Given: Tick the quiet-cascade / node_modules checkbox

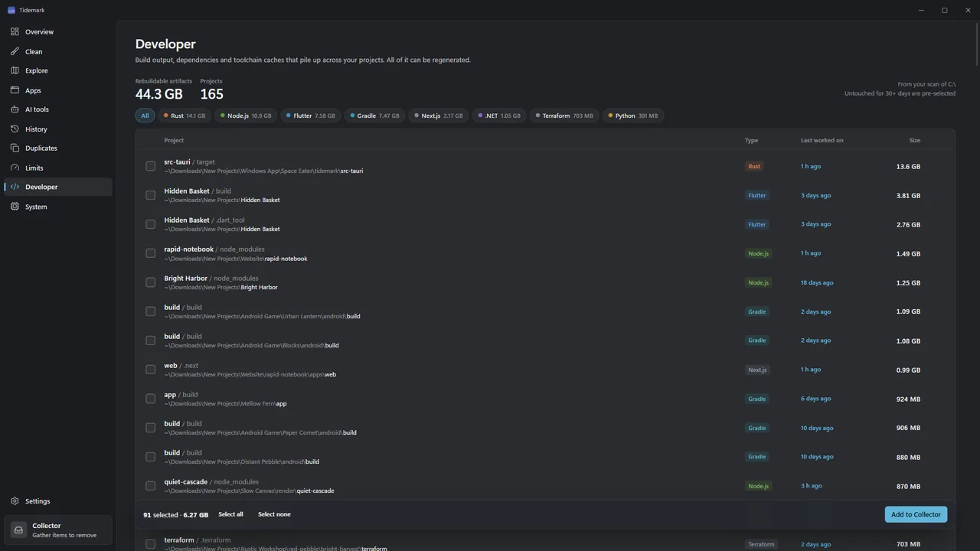Looking at the screenshot, I should click(x=150, y=486).
